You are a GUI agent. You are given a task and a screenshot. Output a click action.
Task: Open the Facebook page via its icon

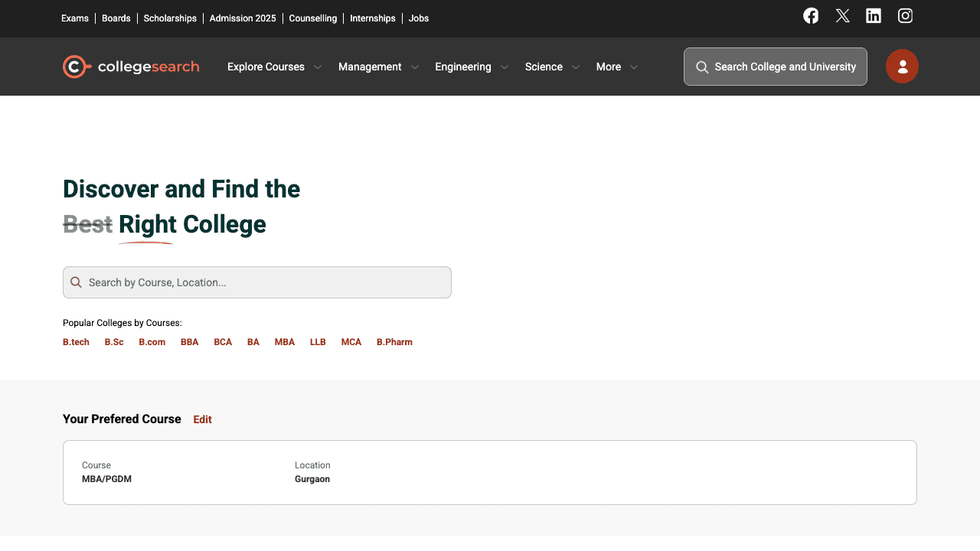tap(811, 15)
